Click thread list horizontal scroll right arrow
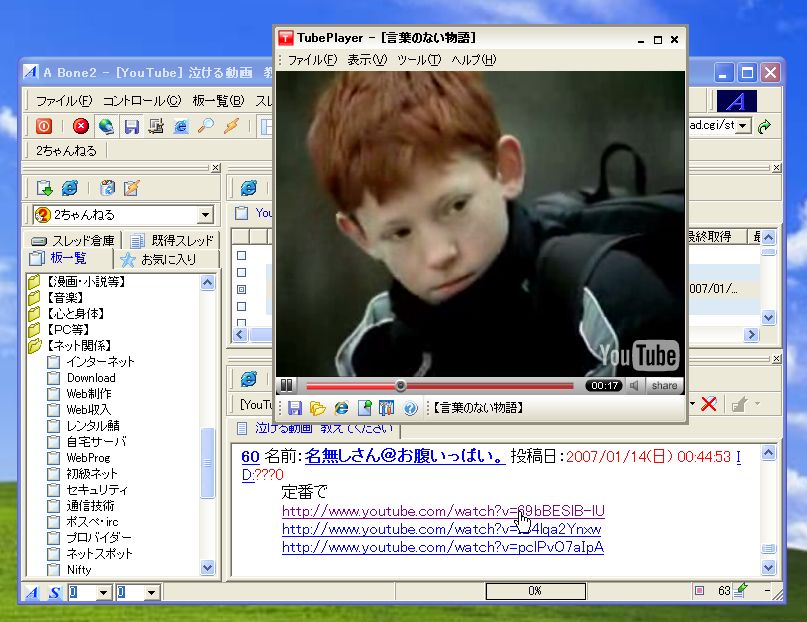This screenshot has height=622, width=807. [751, 335]
